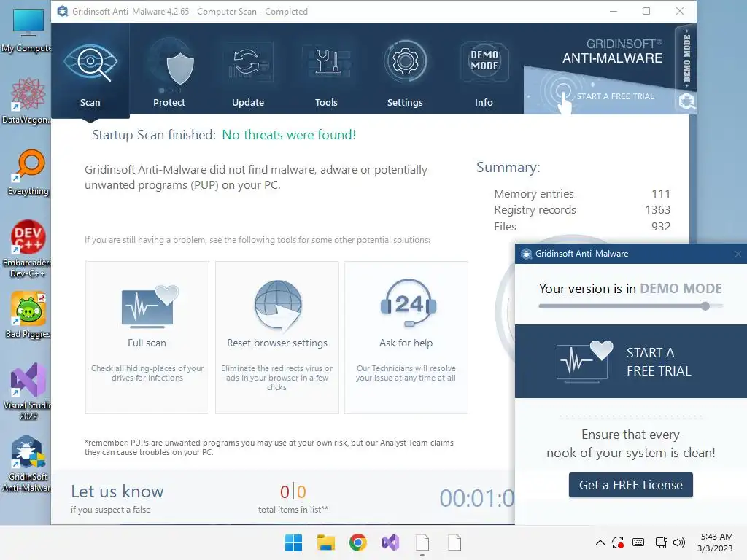Click the active blank-document taskbar icon
The image size is (747, 560).
(x=422, y=542)
